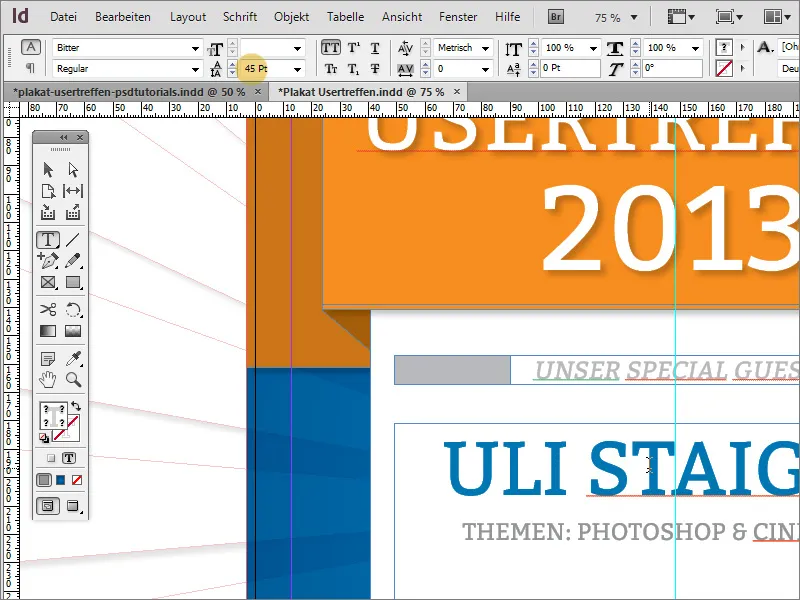Choose the Page tool
This screenshot has width=800, height=600.
(48, 191)
